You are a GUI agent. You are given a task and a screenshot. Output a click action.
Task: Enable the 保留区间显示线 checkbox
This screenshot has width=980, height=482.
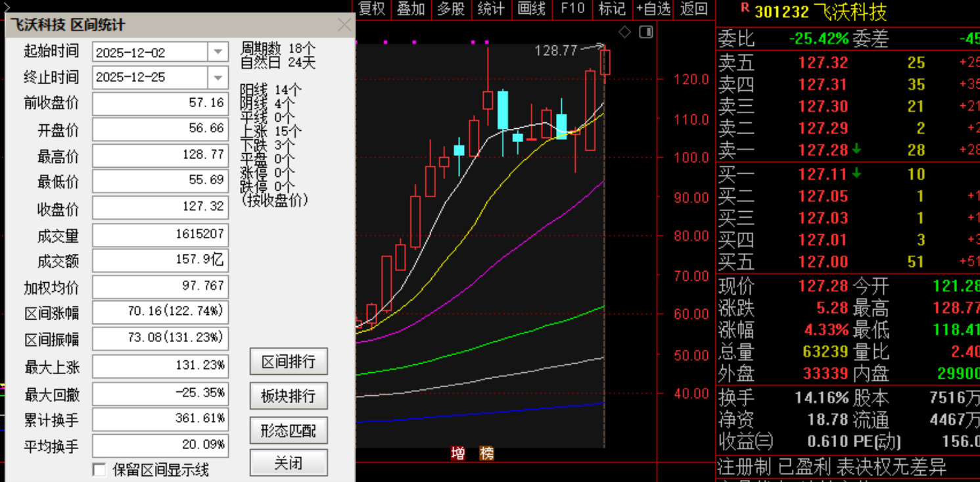point(99,470)
